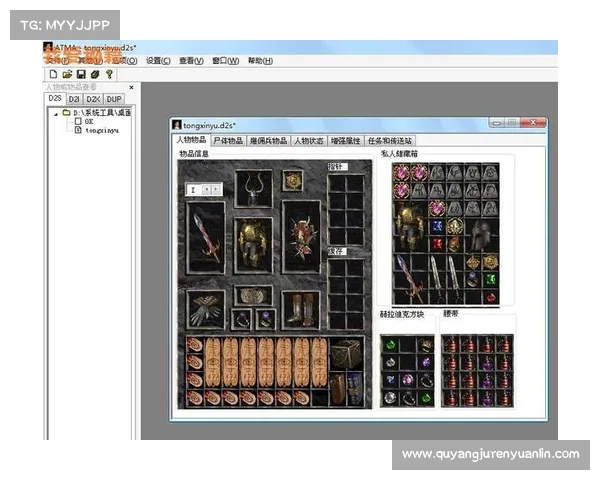
Task: Click the yellow Help question mark icon
Action: click(x=109, y=74)
